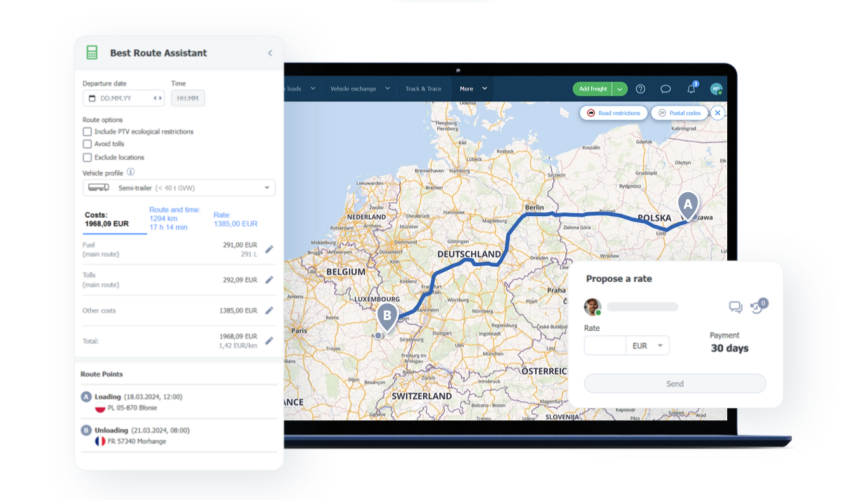Open the Track & Trace menu
This screenshot has width=848, height=500.
tap(423, 89)
